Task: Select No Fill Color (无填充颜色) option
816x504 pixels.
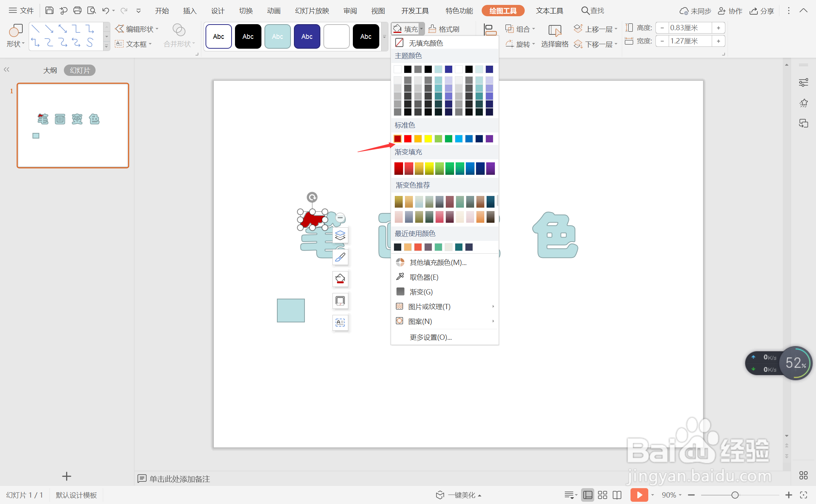Action: tap(425, 43)
